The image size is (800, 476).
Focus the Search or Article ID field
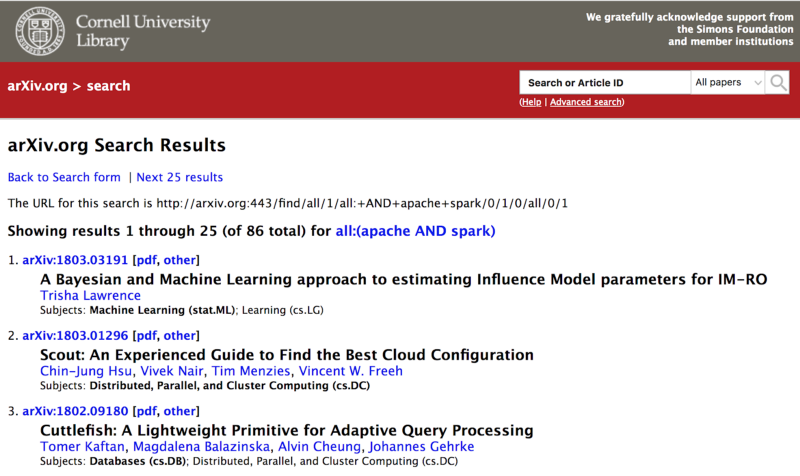605,83
